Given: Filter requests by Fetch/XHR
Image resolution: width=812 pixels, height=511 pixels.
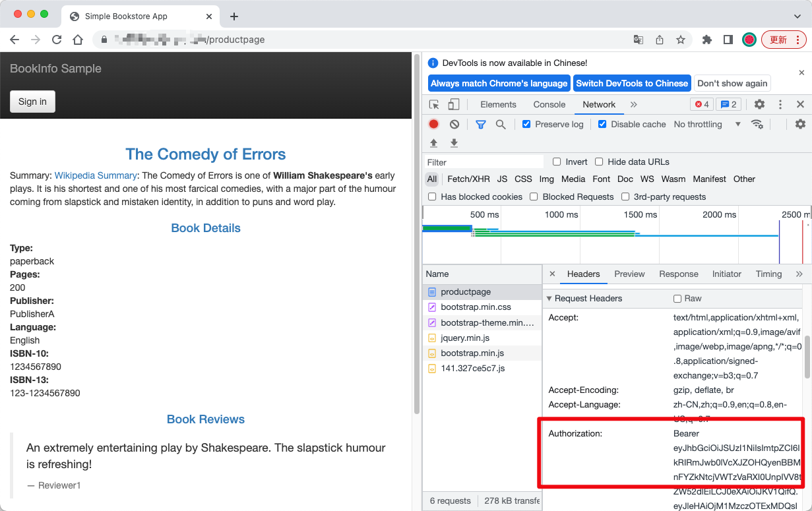Looking at the screenshot, I should 468,179.
